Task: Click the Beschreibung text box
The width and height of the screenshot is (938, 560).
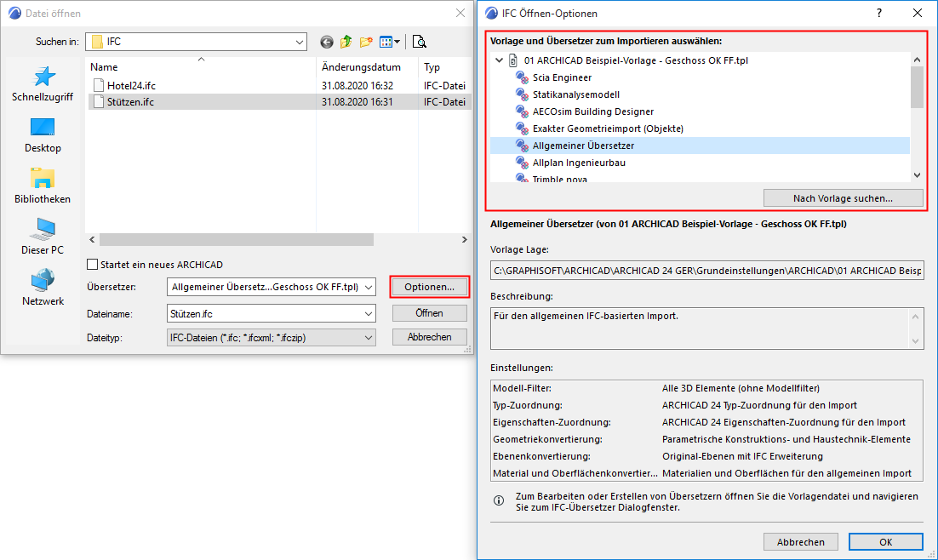Action: [707, 329]
